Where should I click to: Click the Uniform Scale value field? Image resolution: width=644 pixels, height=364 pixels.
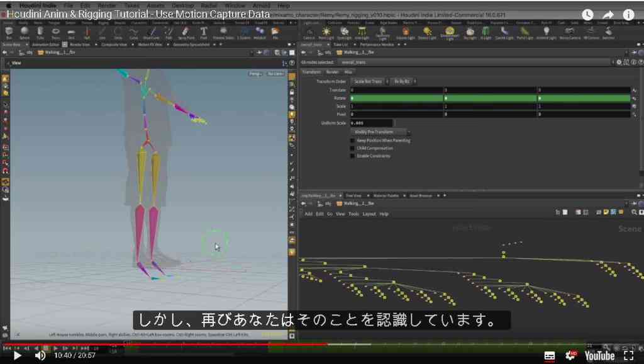(x=371, y=123)
